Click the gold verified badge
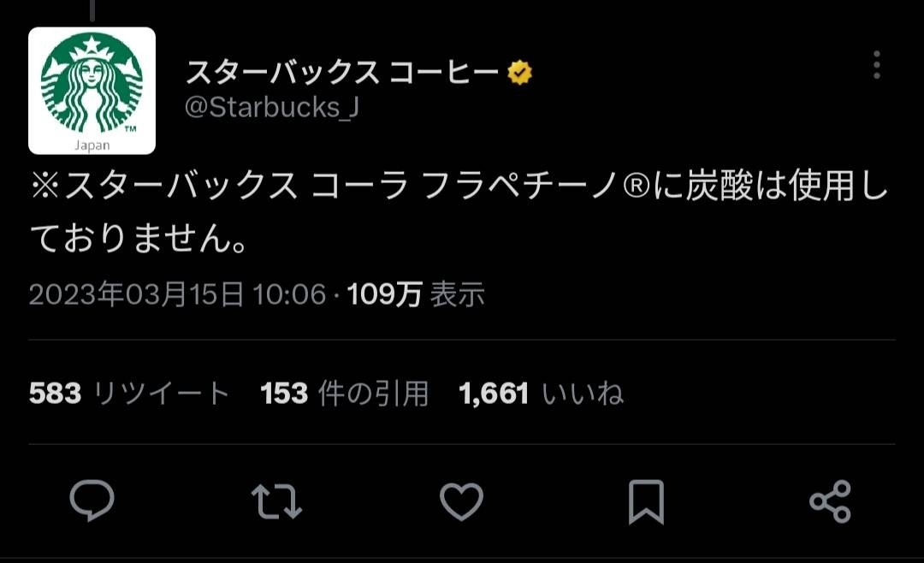The image size is (924, 563). click(x=519, y=73)
